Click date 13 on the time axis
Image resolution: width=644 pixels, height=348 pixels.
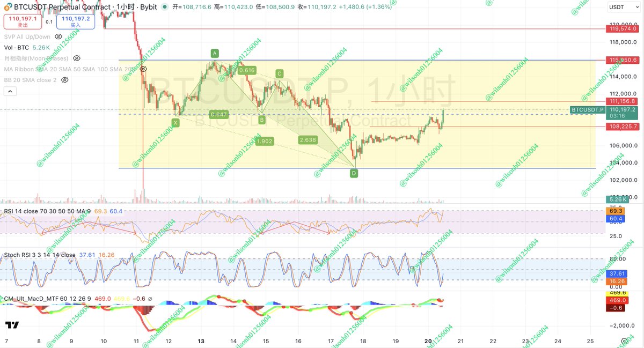tap(201, 341)
